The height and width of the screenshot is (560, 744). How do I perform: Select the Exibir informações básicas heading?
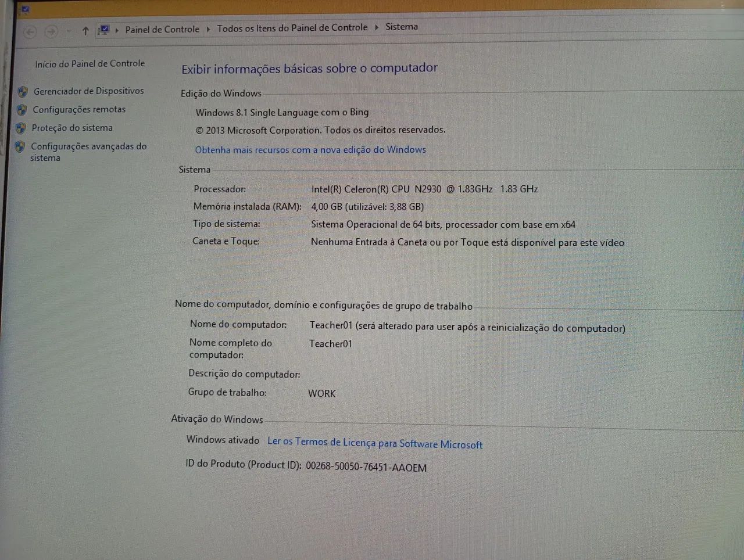309,69
